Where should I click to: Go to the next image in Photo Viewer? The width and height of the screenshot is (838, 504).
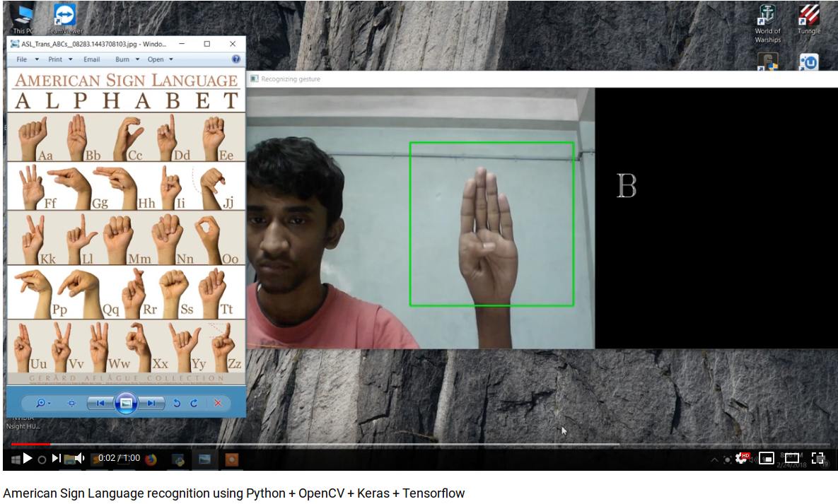tap(151, 402)
